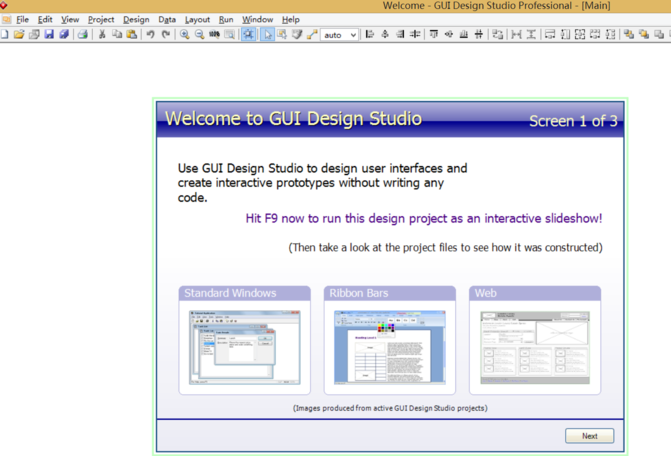Image resolution: width=671 pixels, height=456 pixels.
Task: Click the Save floppy disk icon
Action: [49, 35]
